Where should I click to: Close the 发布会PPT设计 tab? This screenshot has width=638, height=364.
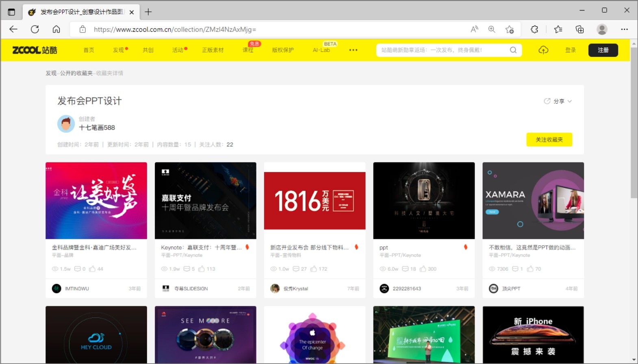click(x=132, y=12)
